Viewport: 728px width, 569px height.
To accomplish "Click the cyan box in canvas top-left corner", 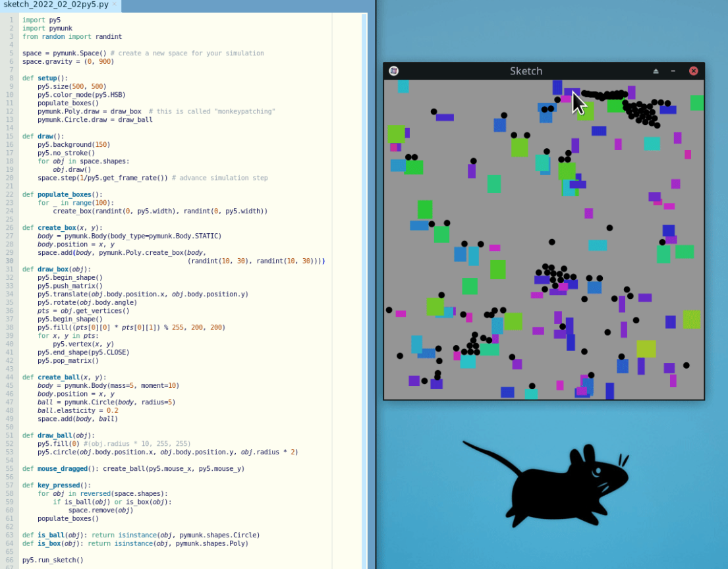I will point(403,86).
